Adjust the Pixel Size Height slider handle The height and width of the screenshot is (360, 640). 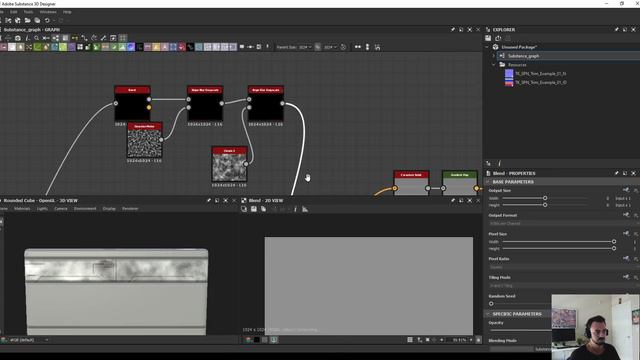click(614, 248)
